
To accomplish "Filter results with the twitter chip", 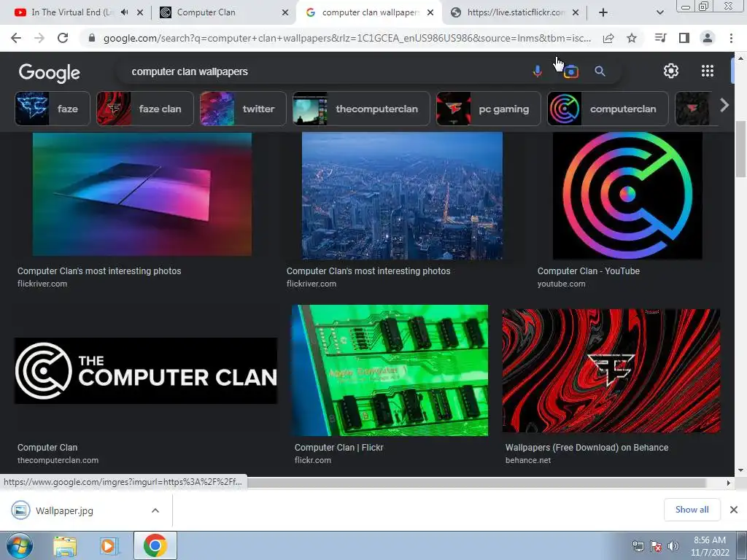I will (243, 109).
